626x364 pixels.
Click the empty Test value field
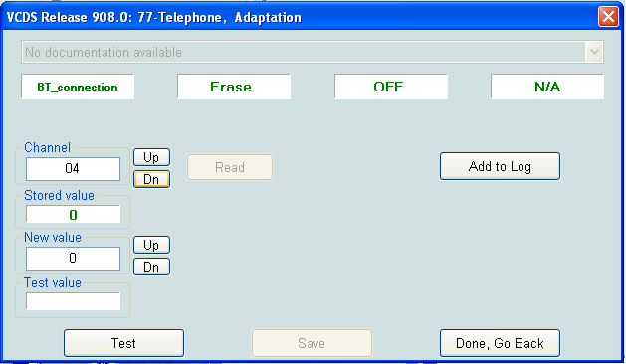coord(73,301)
